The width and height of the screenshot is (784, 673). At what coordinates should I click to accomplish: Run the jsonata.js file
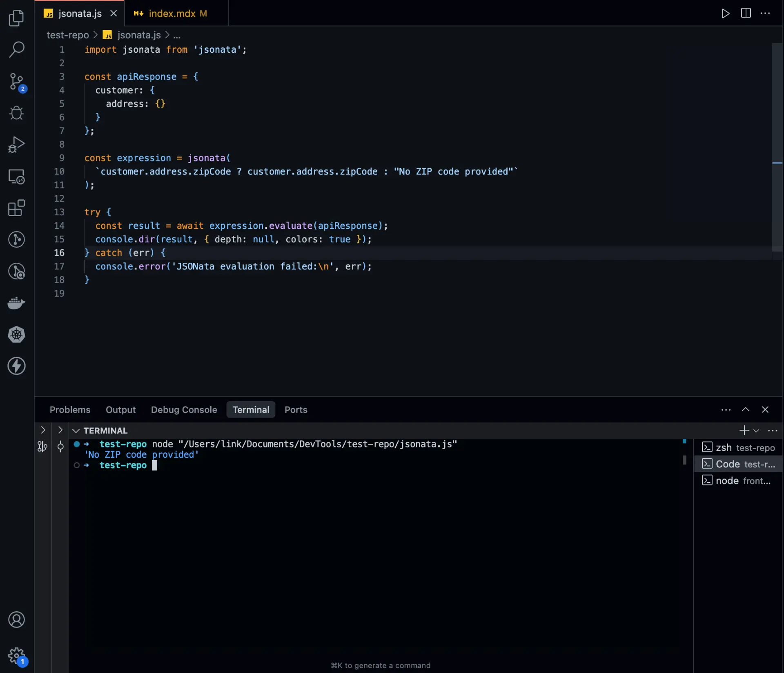pos(726,13)
